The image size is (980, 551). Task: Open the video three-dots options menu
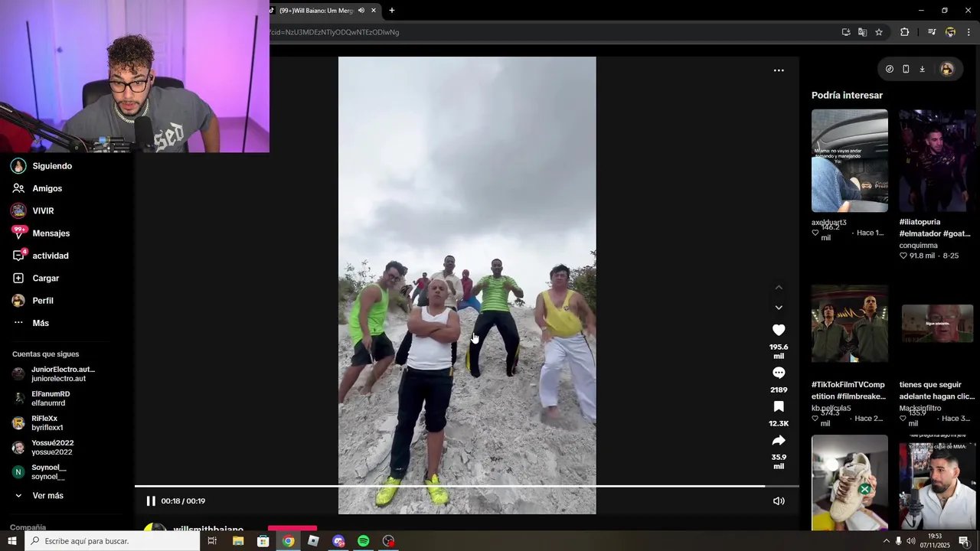coord(779,70)
